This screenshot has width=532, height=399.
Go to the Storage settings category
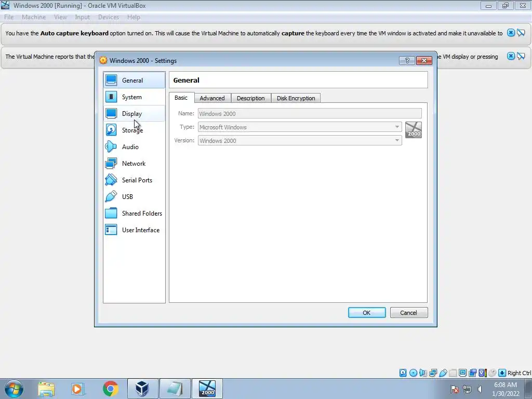click(134, 130)
